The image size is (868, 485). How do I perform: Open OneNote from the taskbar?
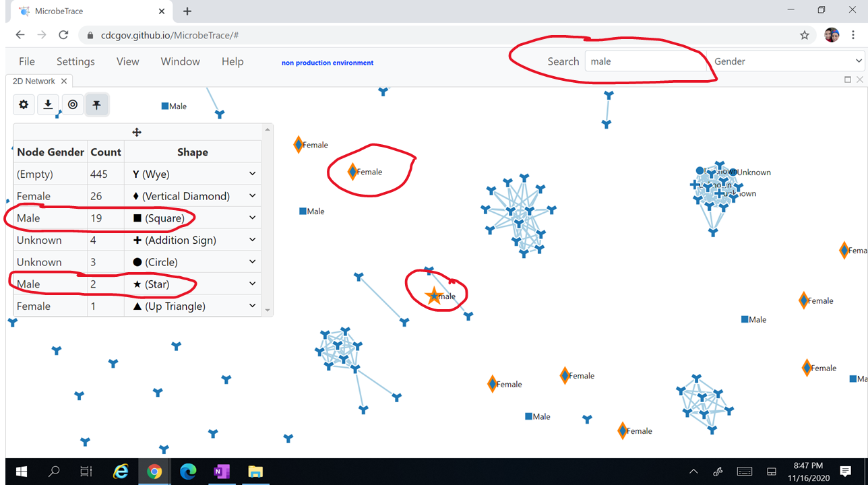pos(222,471)
